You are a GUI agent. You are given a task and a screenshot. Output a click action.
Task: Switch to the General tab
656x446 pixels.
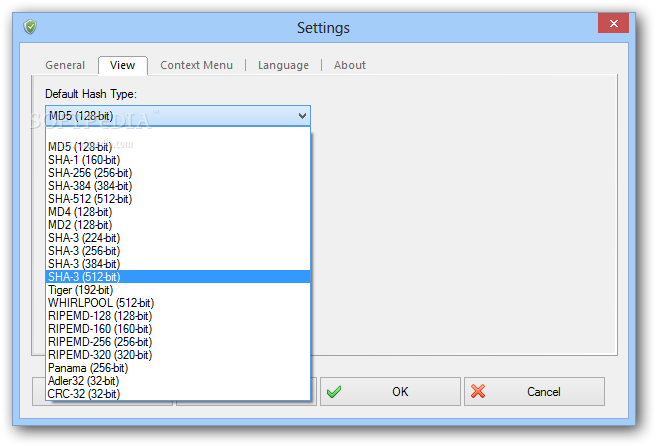tap(65, 65)
